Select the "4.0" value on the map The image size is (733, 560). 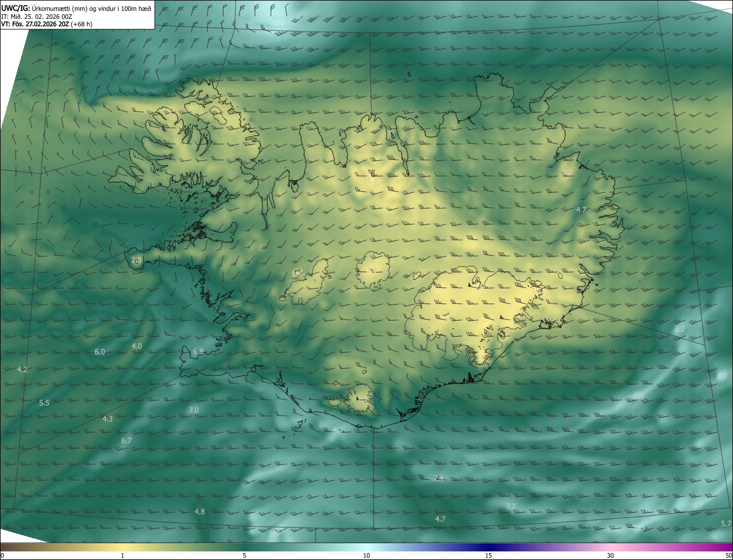137,346
